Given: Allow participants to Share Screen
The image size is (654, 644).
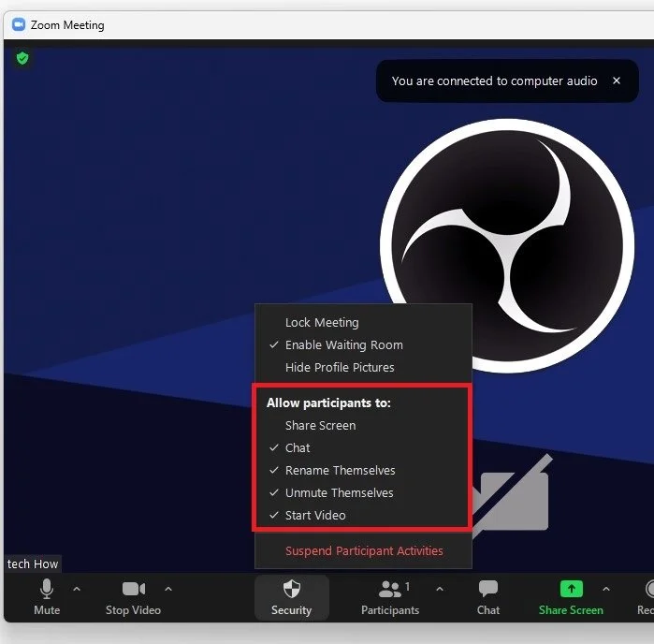Looking at the screenshot, I should [363, 425].
